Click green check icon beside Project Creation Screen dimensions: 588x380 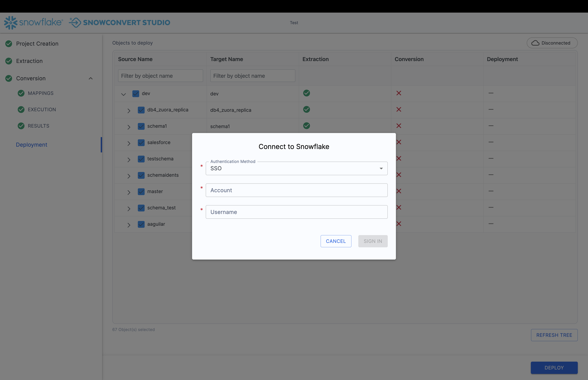coord(9,44)
